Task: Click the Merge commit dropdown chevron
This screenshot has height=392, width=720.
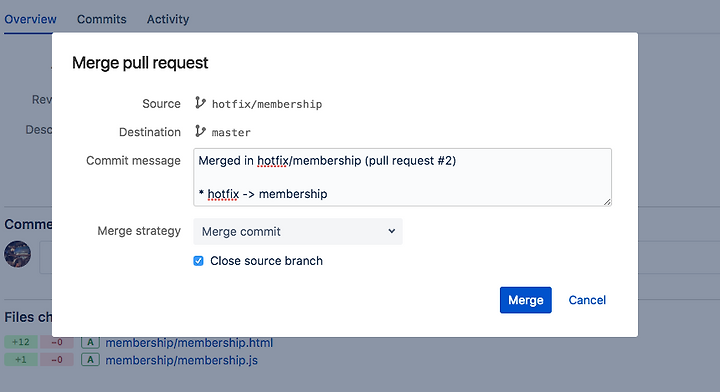Action: (x=391, y=231)
